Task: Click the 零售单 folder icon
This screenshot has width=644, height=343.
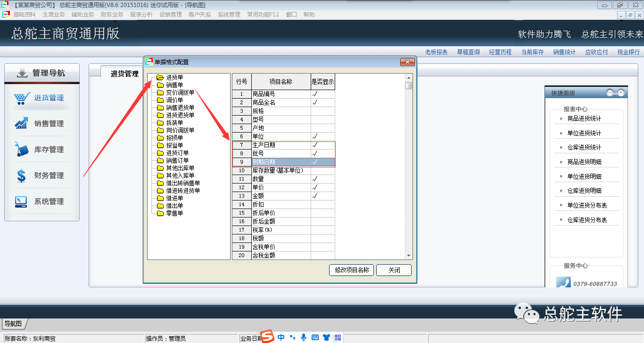Action: [x=160, y=213]
